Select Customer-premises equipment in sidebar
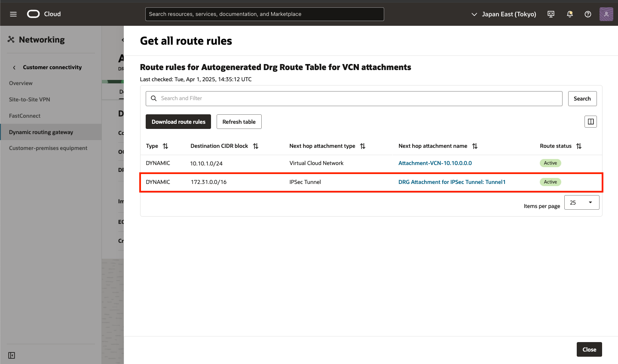Screen dimensions: 618x364 pyautogui.click(x=48, y=148)
